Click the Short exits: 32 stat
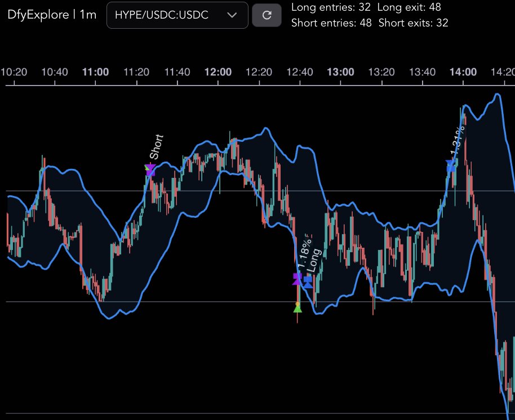515x420 pixels. [x=413, y=23]
